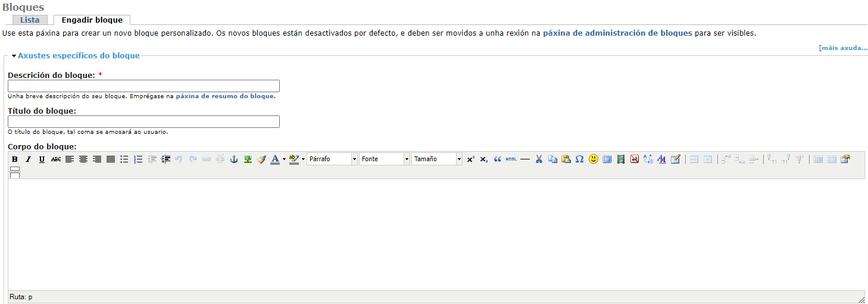Cut selection with scissors icon

(x=539, y=159)
